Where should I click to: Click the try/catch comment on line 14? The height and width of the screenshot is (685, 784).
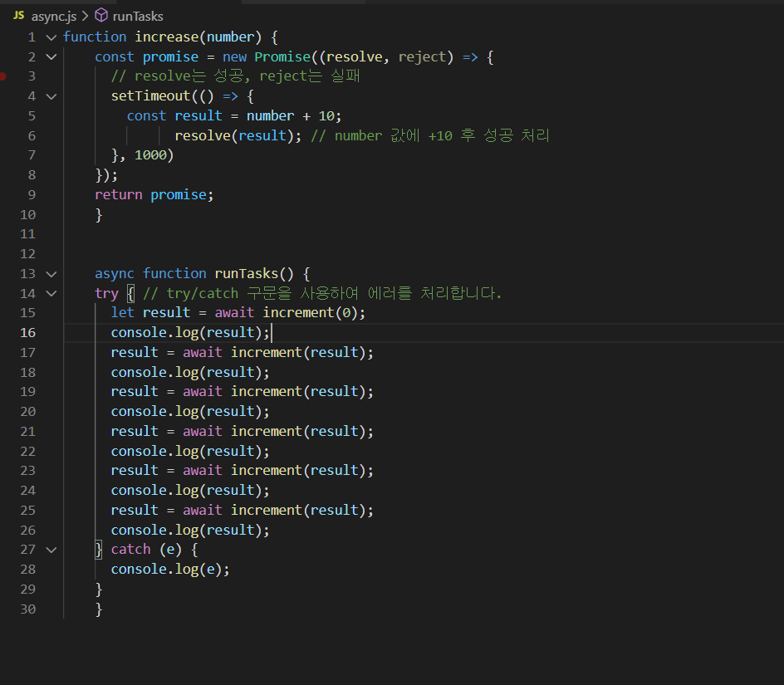322,293
